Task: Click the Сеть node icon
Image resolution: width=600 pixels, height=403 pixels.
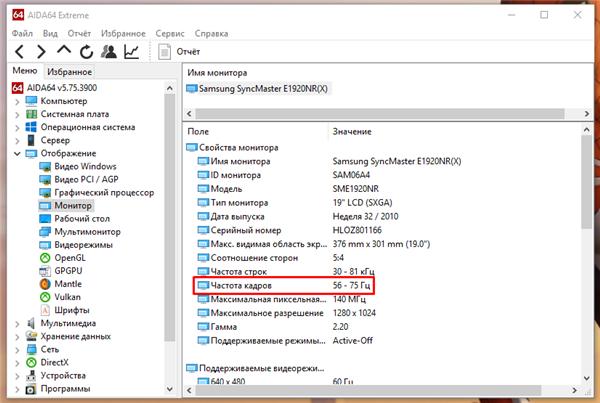Action: pyautogui.click(x=31, y=349)
